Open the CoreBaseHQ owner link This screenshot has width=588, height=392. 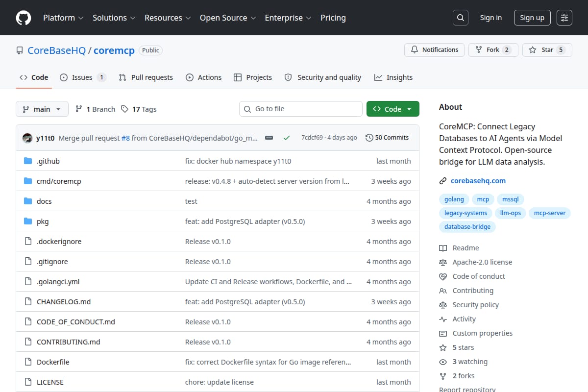(x=56, y=50)
